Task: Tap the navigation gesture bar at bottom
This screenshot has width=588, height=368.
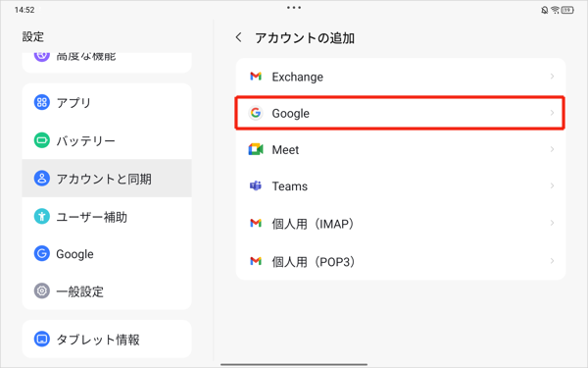Action: coord(294,364)
